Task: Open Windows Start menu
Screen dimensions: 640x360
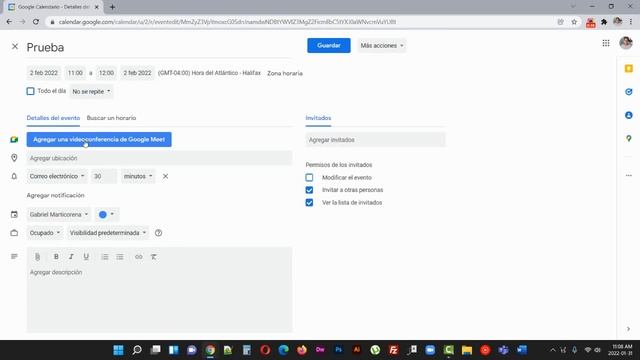Action: (x=118, y=350)
